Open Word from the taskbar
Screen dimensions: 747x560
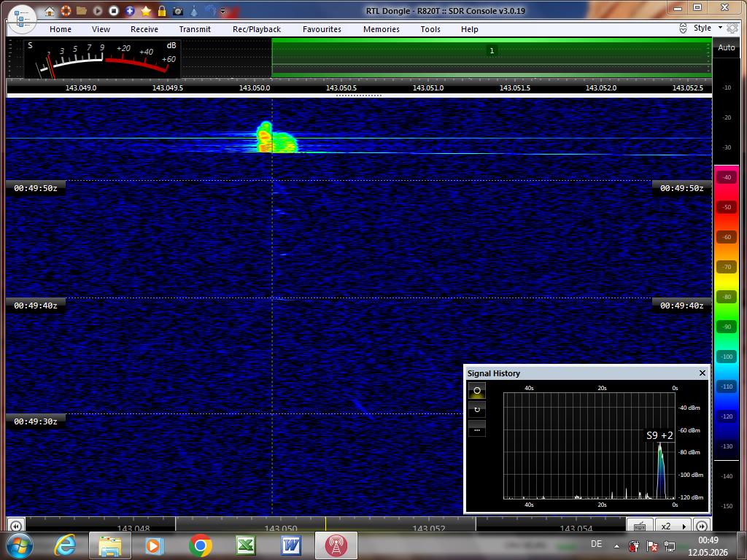(290, 545)
